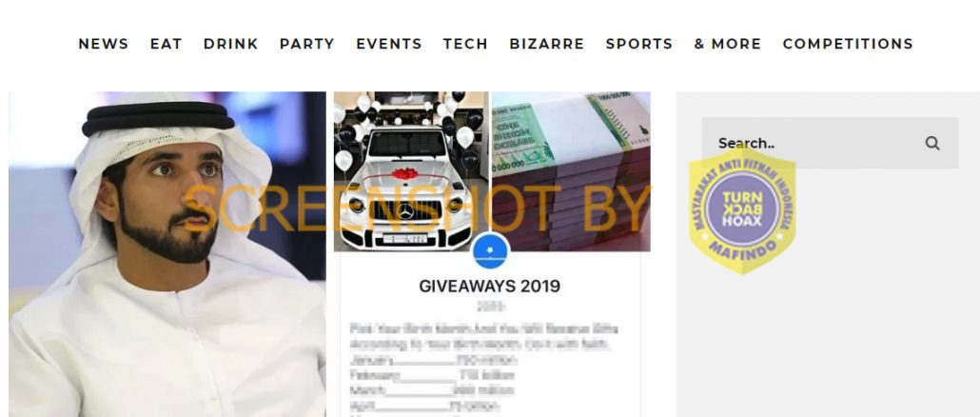Focus the Search.. input field
Viewport: 980px width, 417px height.
point(830,143)
